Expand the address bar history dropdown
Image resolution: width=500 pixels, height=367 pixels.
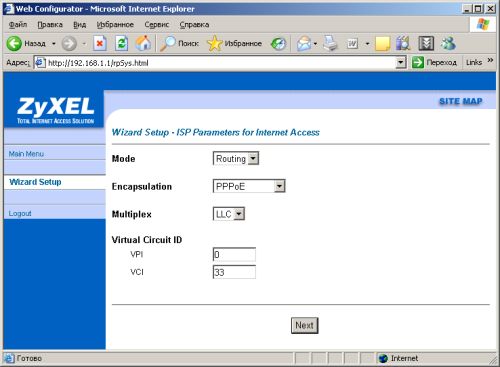[401, 63]
